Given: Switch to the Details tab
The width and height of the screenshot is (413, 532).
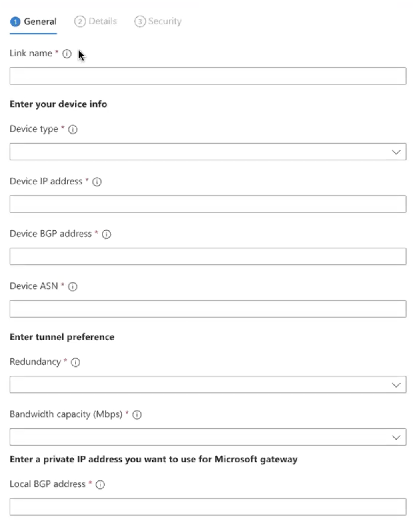Looking at the screenshot, I should point(96,21).
